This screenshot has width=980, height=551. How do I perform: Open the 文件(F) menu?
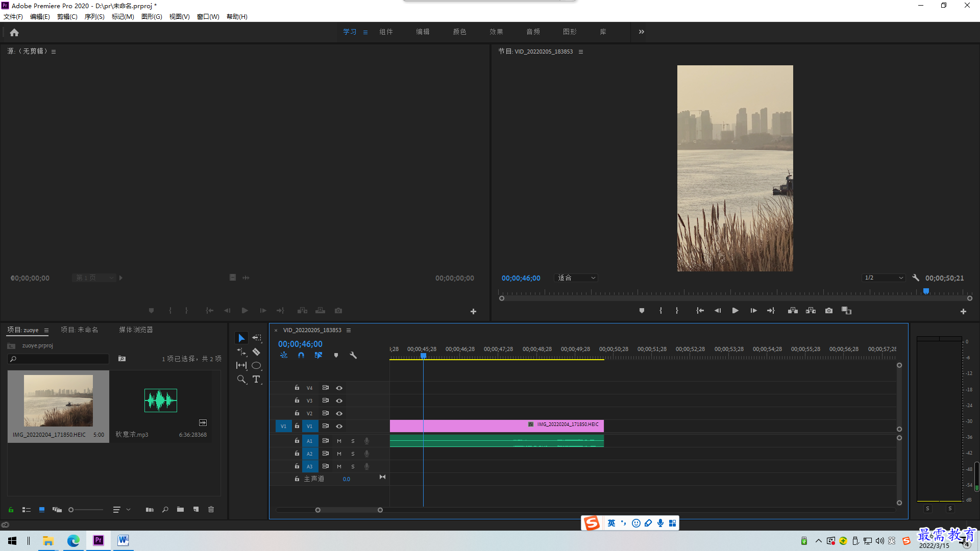[13, 16]
